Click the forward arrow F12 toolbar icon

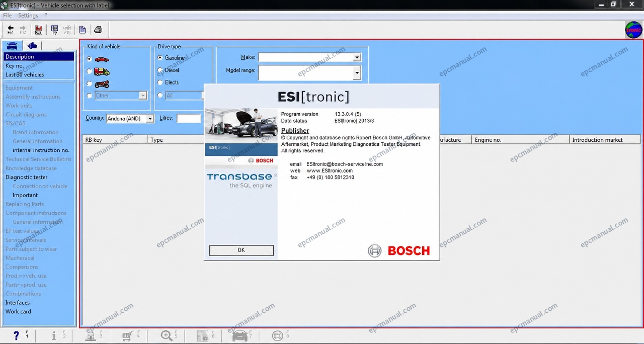23,30
